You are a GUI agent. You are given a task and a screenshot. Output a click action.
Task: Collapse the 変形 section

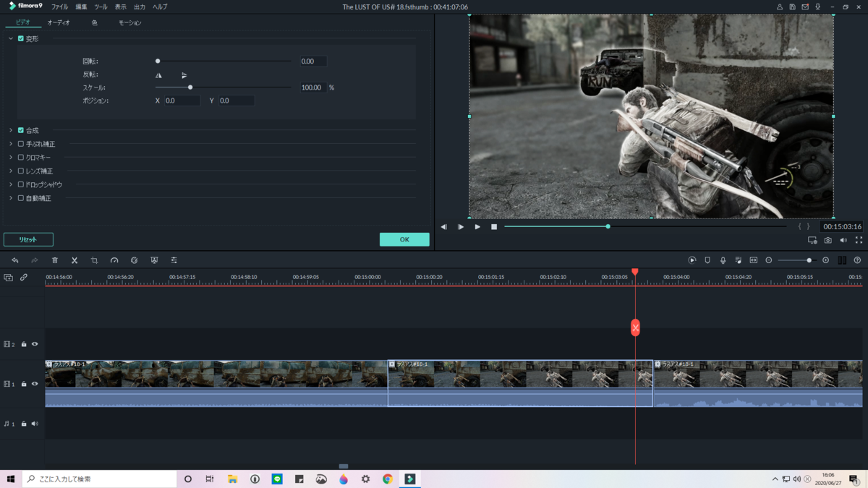(11, 38)
